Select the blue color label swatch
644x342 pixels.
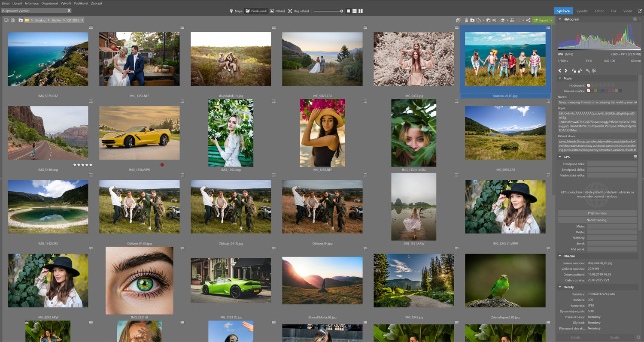pyautogui.click(x=603, y=91)
